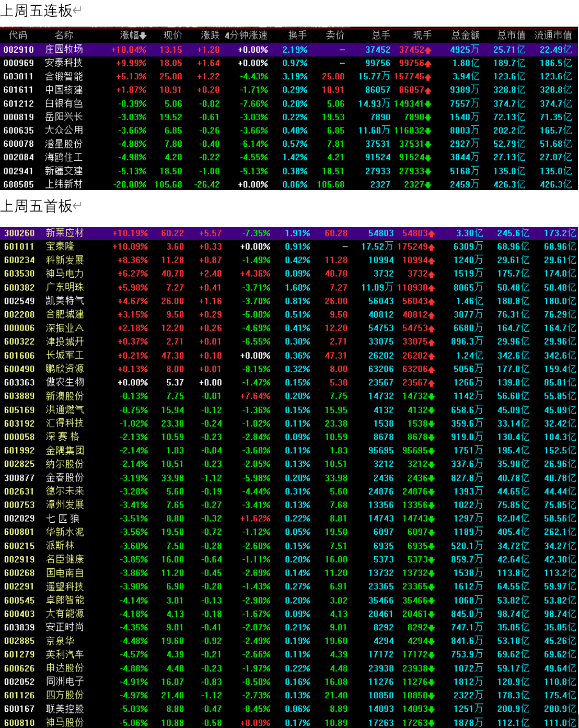Screen dimensions: 579x728
Task: Click the 流通市值 column header
Action: coord(553,35)
